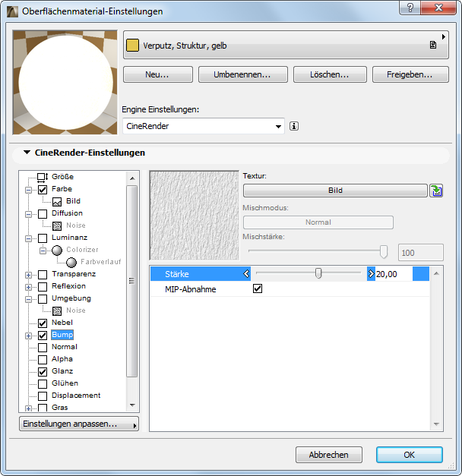Screen dimensions: 462x476
Task: Click the Löschen... button
Action: click(330, 74)
